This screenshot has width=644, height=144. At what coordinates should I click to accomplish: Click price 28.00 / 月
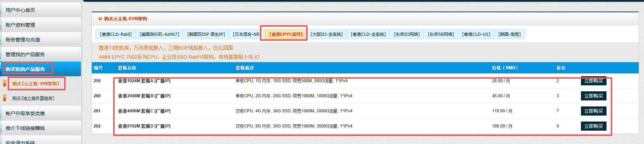pyautogui.click(x=501, y=81)
